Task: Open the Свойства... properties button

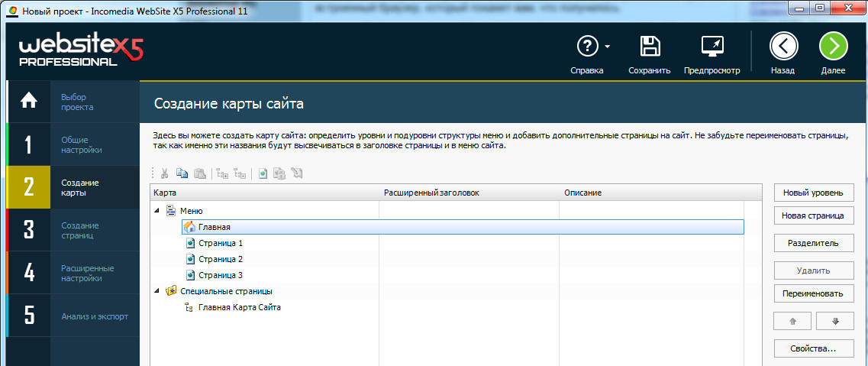Action: click(x=812, y=348)
